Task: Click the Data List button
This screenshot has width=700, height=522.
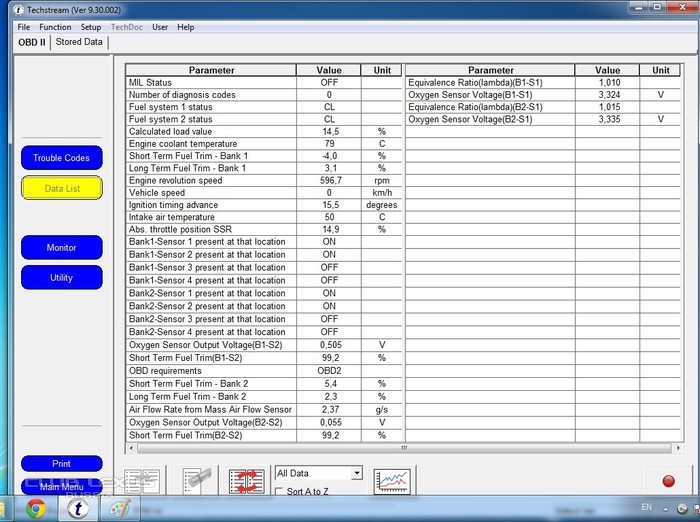Action: 61,188
